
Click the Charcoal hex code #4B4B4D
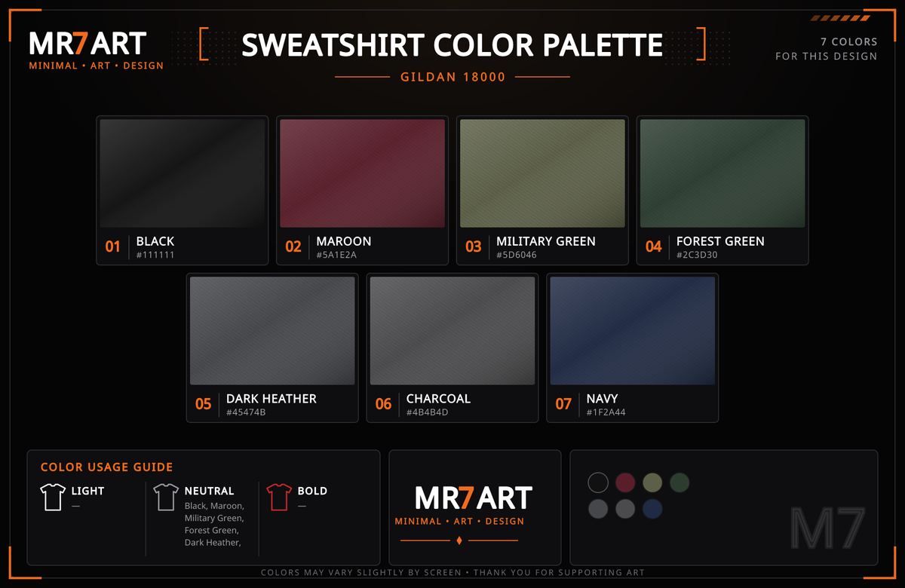[x=428, y=412]
